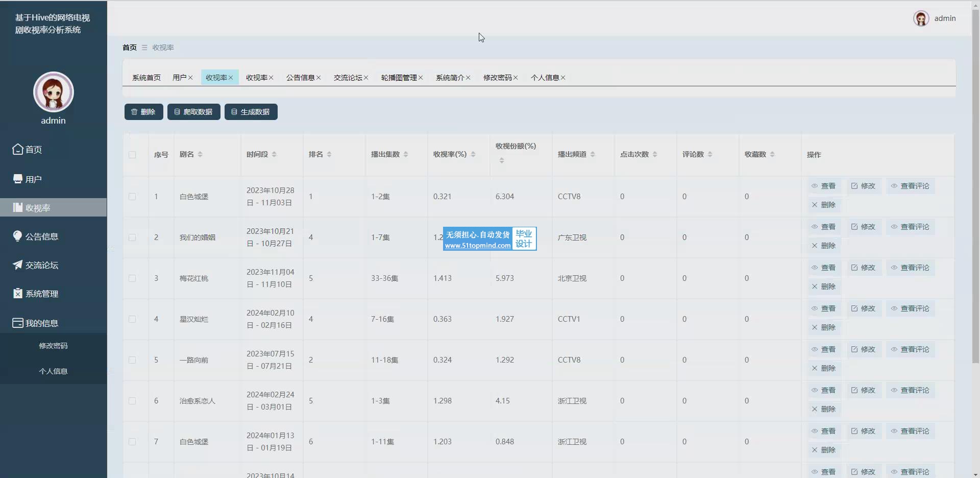
Task: Close the 交流论坛 tab
Action: 366,78
